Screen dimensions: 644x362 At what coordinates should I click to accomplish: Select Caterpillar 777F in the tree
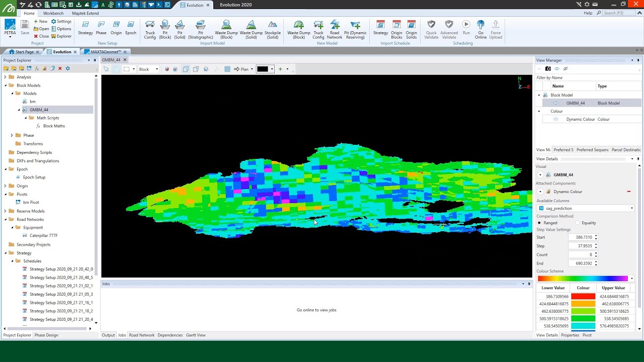coord(43,235)
